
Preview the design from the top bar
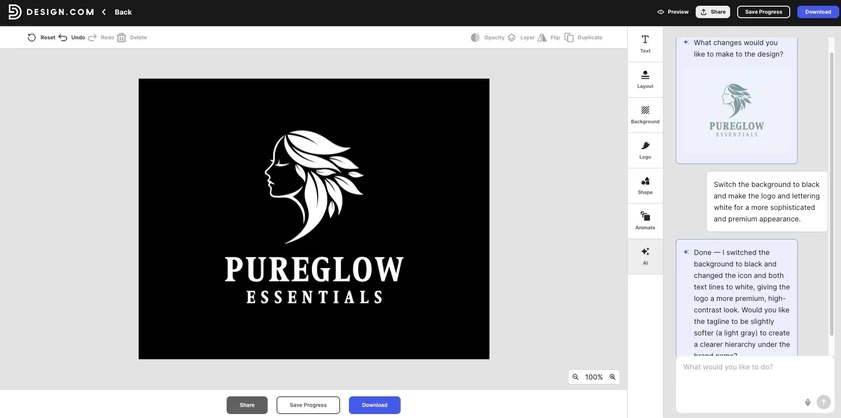673,12
